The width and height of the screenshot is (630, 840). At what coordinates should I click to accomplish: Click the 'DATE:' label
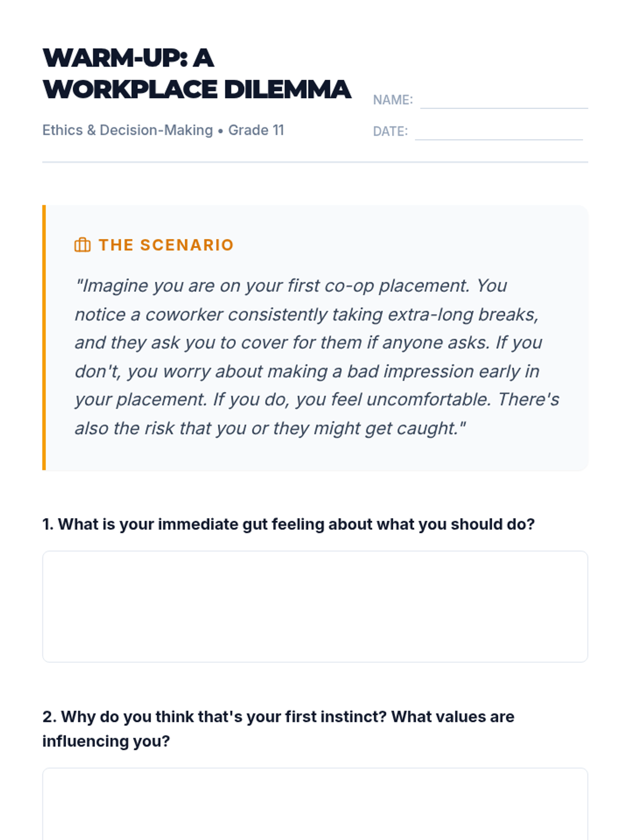click(x=390, y=131)
